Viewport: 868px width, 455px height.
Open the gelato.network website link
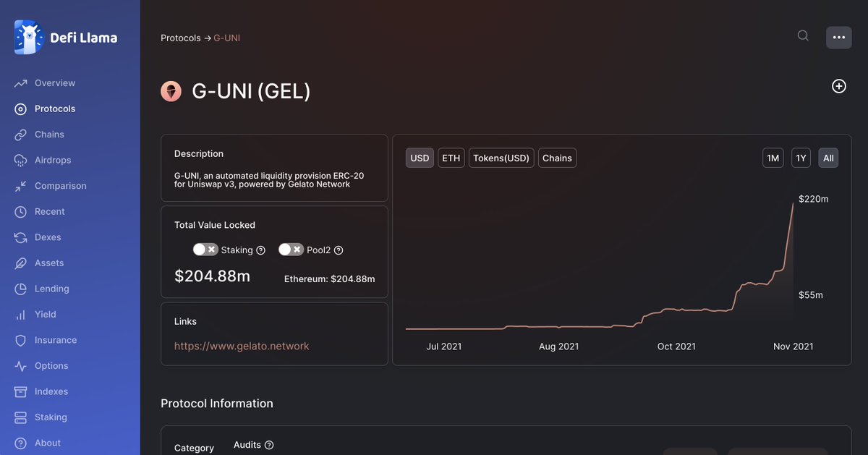(242, 346)
